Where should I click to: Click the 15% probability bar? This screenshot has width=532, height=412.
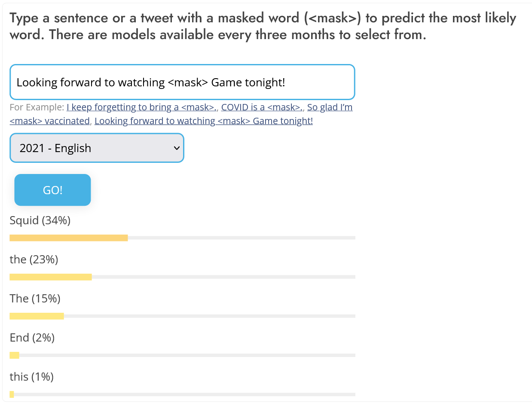coord(37,316)
